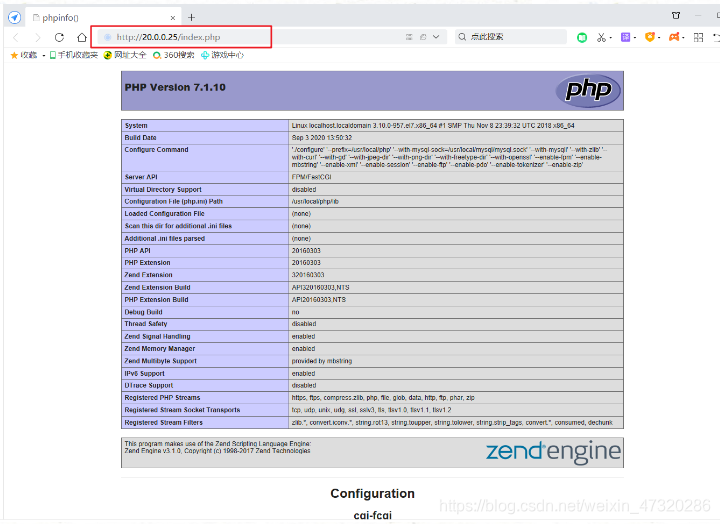Click the reader mode icon in the address bar
Screen dimensions: 720x524
click(409, 37)
